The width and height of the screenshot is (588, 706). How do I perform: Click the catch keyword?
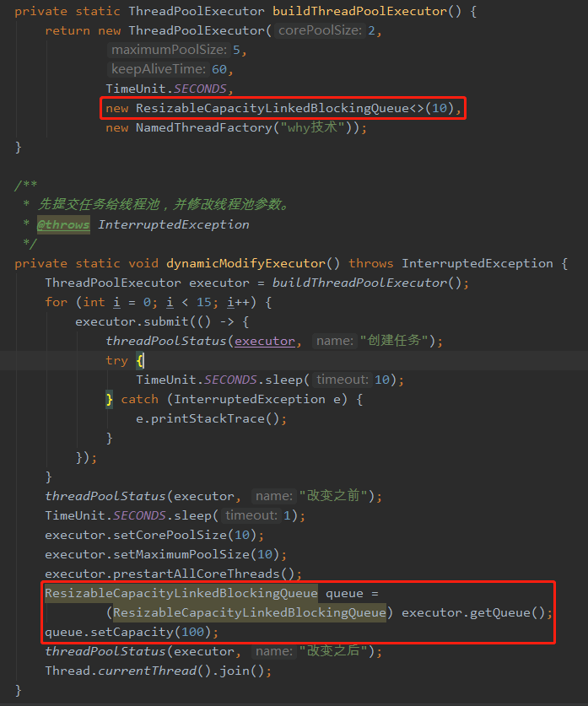139,399
